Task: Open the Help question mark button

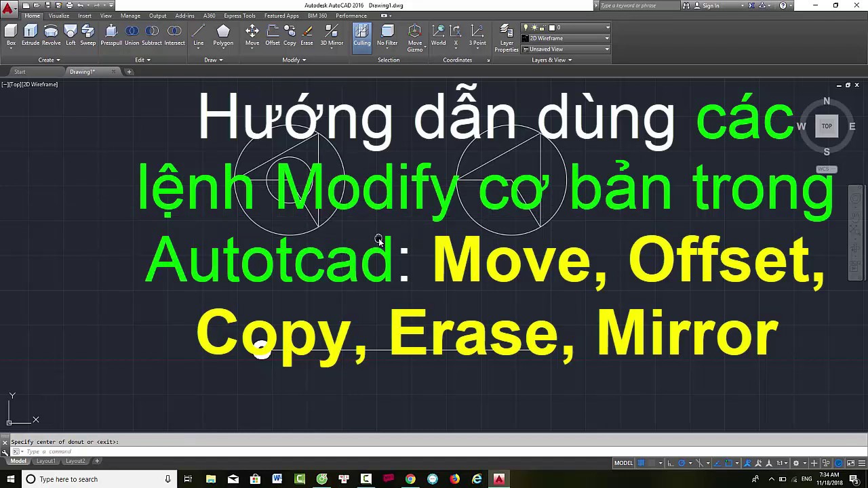Action: [x=783, y=5]
